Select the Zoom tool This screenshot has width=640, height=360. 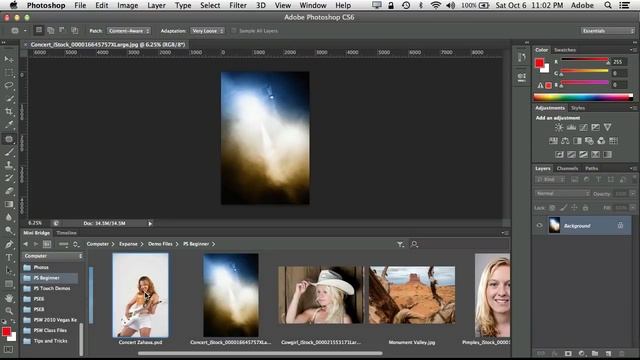pos(9,311)
